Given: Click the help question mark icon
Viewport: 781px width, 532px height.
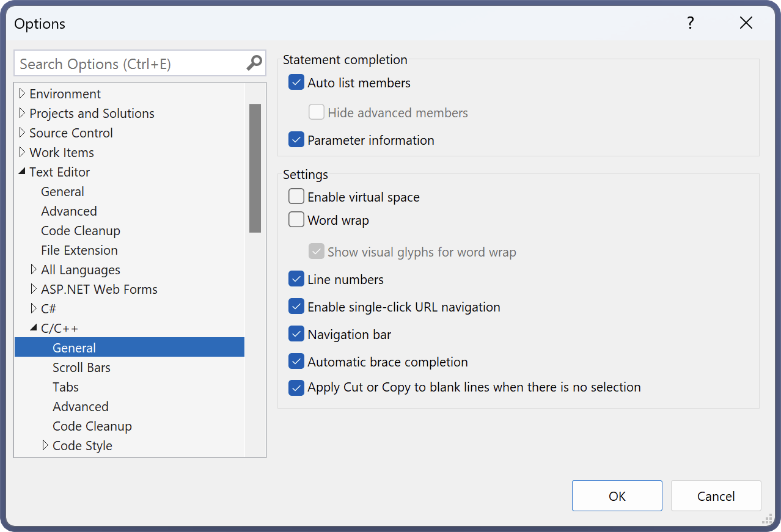Looking at the screenshot, I should coord(690,23).
